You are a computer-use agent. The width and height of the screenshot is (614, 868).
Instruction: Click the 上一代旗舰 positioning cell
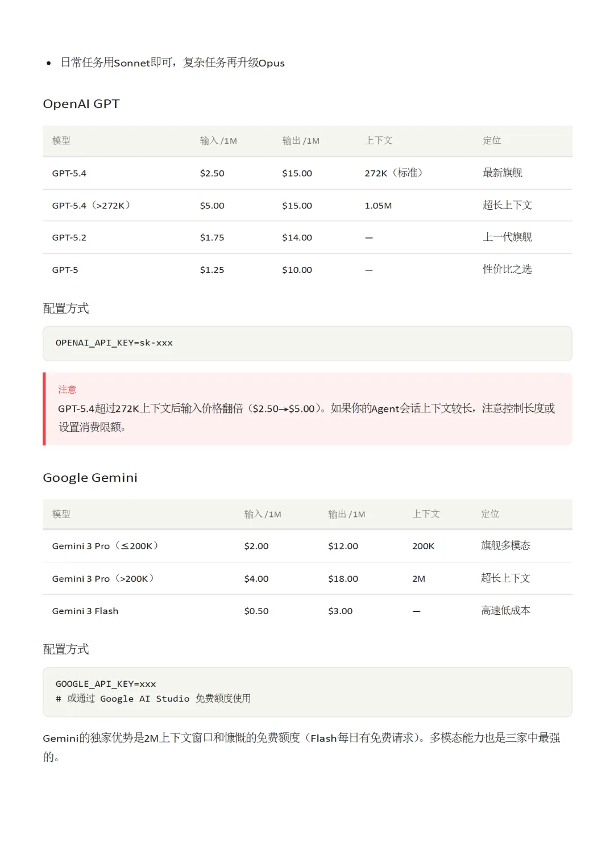508,237
